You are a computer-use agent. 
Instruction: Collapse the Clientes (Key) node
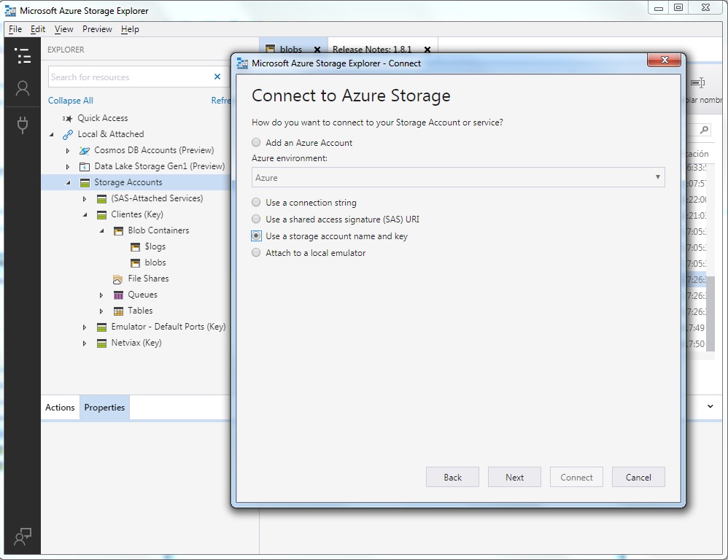85,215
